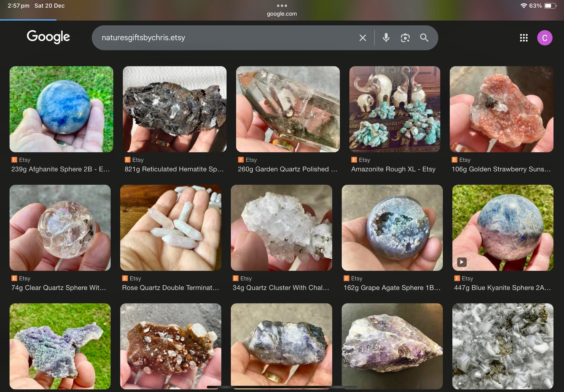Clear the search box with X icon
This screenshot has height=392, width=564.
click(363, 38)
